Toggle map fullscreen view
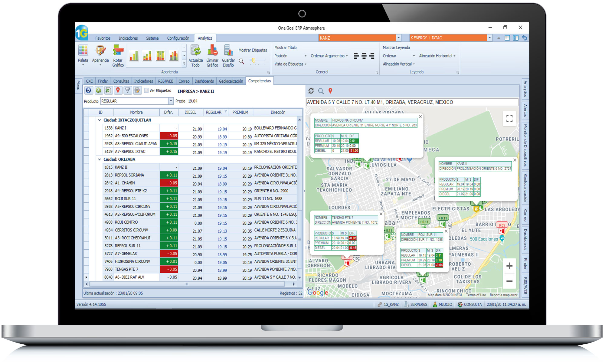 click(509, 119)
